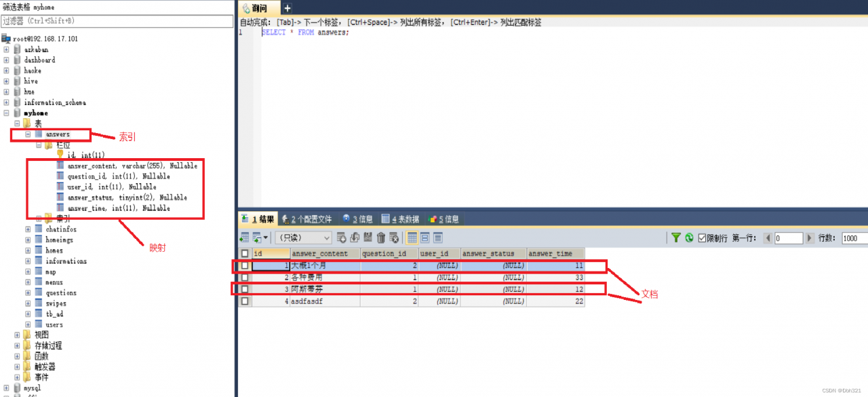The width and height of the screenshot is (868, 397).
Task: Click the users table icon
Action: (39, 325)
